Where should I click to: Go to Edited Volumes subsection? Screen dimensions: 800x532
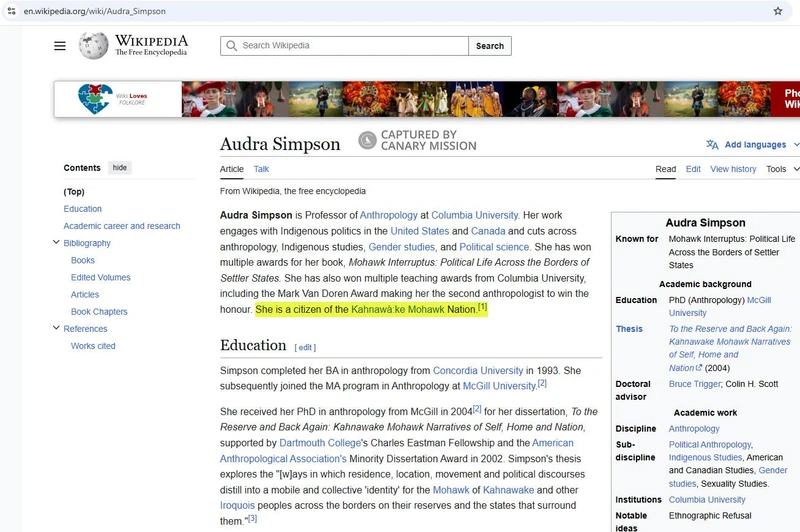101,277
